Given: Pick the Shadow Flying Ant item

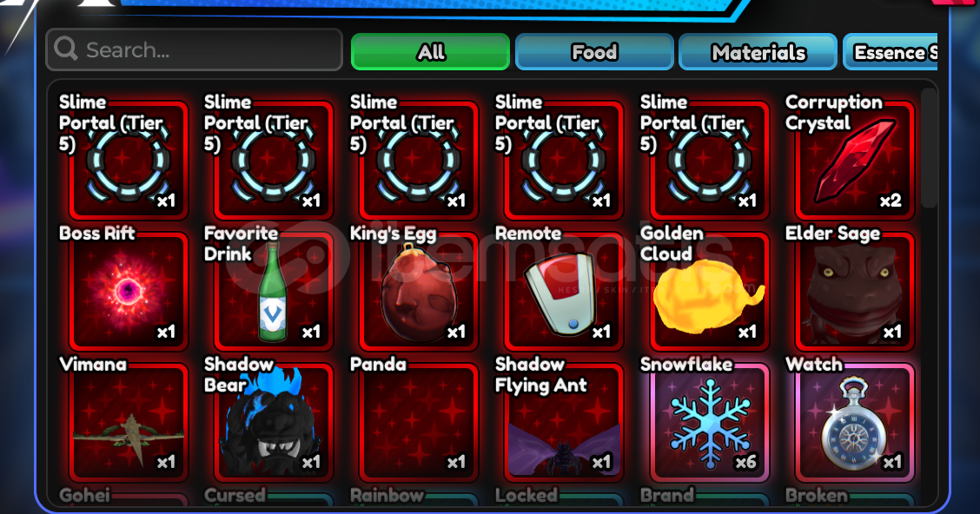Looking at the screenshot, I should (565, 422).
